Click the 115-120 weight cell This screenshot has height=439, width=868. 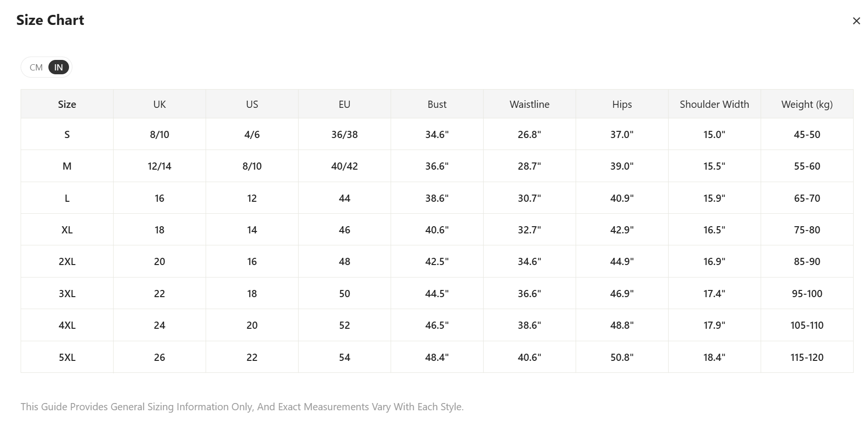[807, 358]
